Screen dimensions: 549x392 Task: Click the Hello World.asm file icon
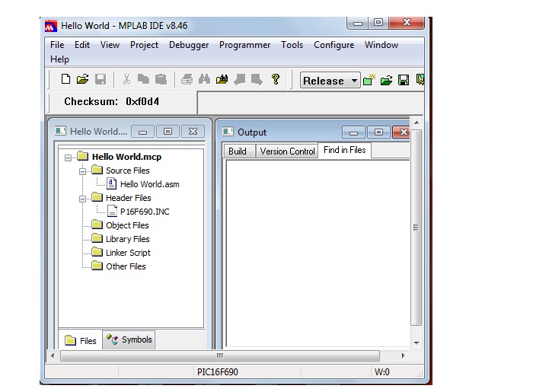[111, 183]
